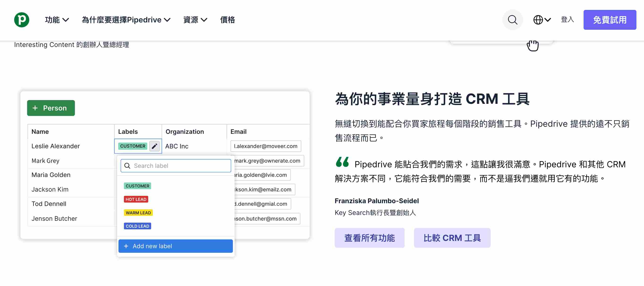Click the Maria Golden lvie.com email field
Viewport: 644px width, 286px height.
[x=263, y=175]
